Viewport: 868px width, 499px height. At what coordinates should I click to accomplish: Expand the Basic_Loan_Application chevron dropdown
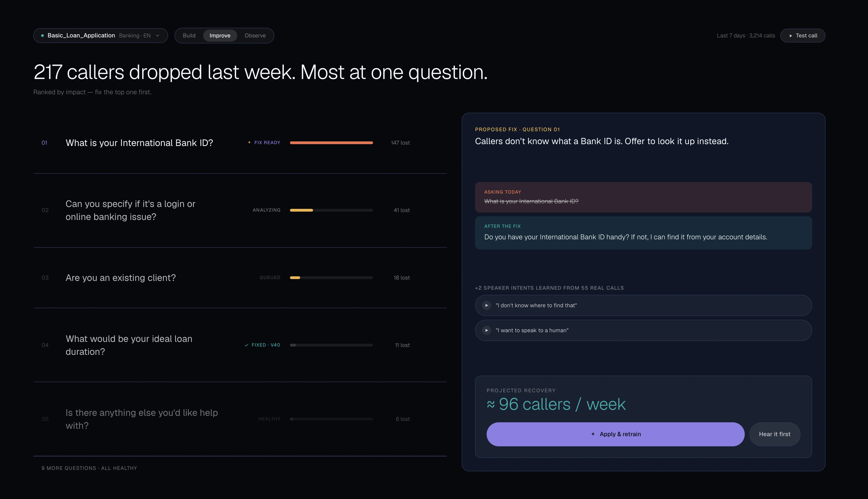click(157, 36)
